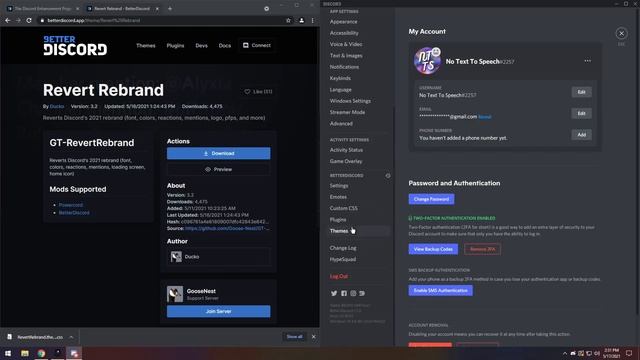The width and height of the screenshot is (640, 360).
Task: Go forward in the browser
Action: click(x=18, y=20)
